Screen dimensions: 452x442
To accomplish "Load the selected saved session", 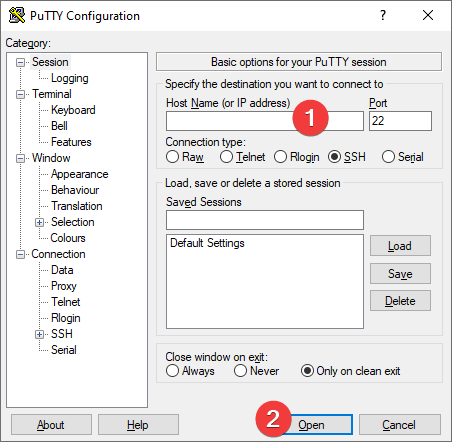I will pyautogui.click(x=400, y=246).
